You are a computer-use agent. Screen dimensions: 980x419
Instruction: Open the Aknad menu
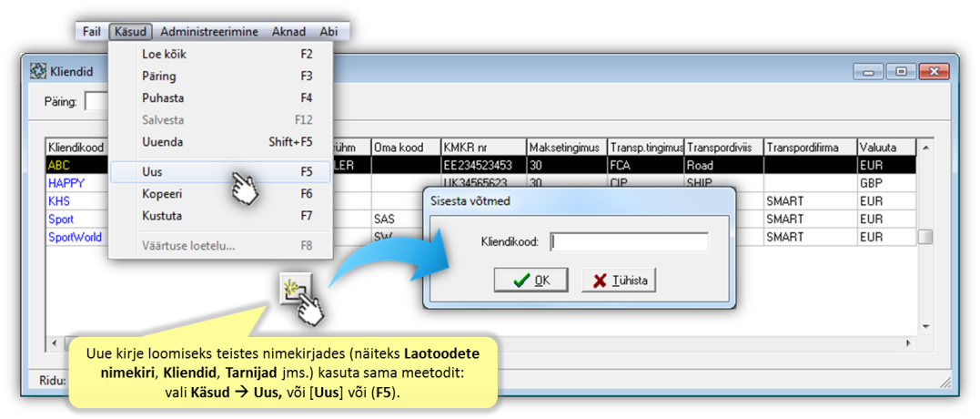(x=288, y=31)
